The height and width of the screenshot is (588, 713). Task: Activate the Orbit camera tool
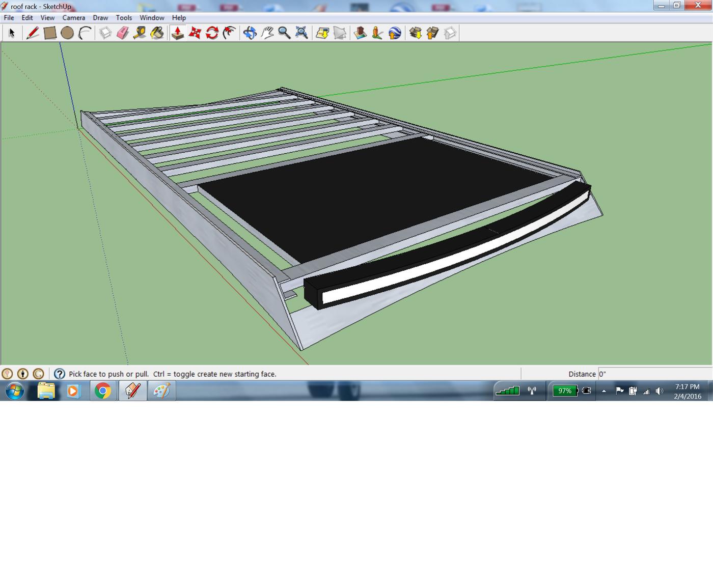point(250,33)
